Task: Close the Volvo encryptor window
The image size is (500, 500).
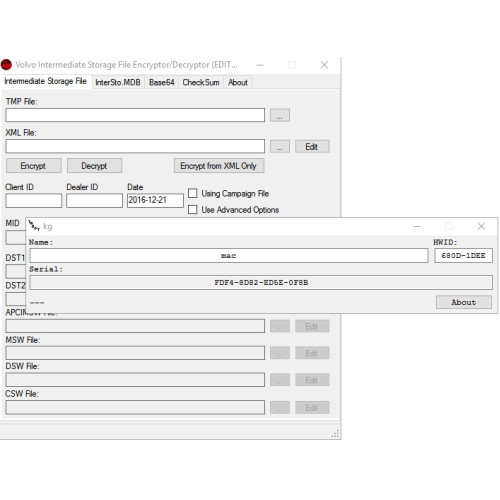Action: (x=324, y=65)
